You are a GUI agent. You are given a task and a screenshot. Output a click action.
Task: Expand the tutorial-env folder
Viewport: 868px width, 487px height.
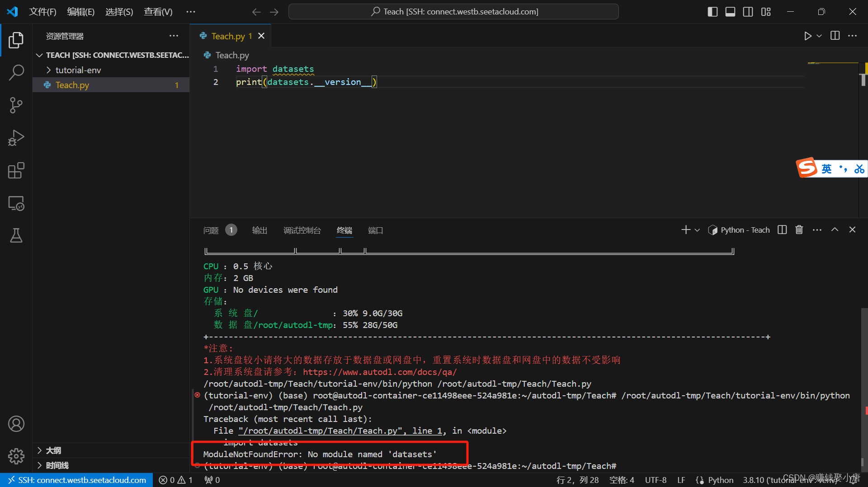tap(111, 70)
